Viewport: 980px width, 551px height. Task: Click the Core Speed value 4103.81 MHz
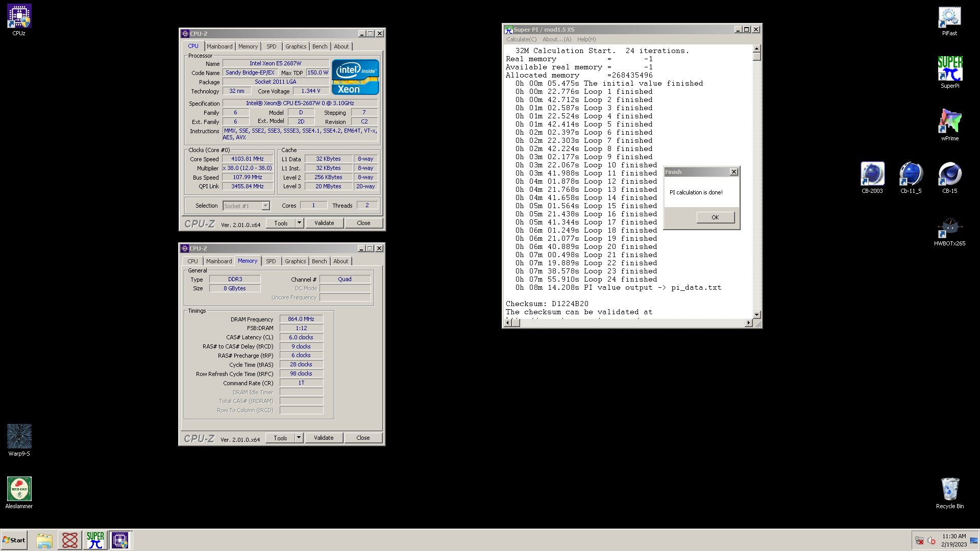click(x=248, y=159)
